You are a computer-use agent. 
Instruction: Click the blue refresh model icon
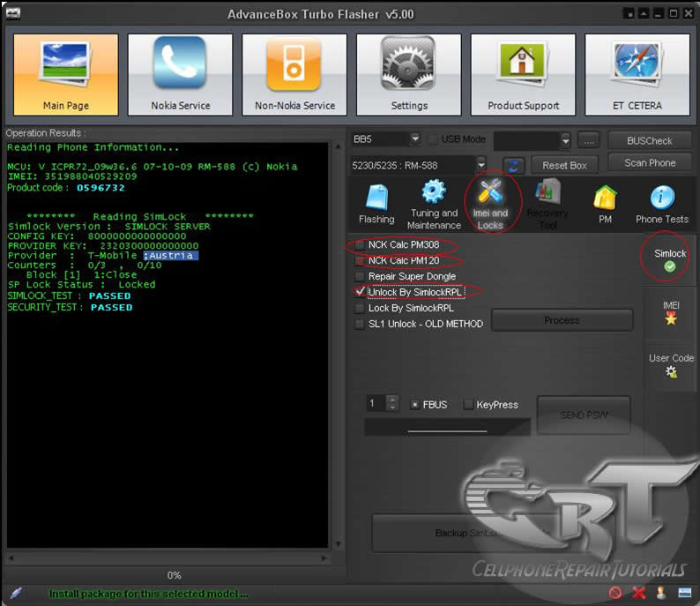(x=513, y=166)
